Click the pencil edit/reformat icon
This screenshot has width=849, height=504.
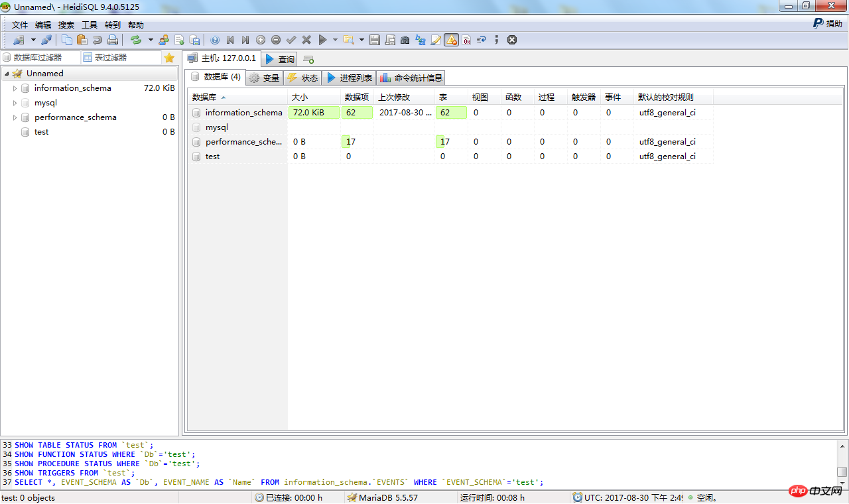point(436,40)
